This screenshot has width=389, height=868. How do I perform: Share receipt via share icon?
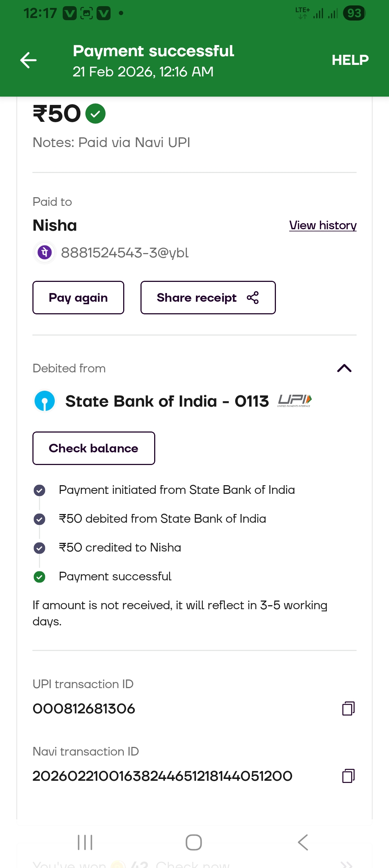[252, 298]
